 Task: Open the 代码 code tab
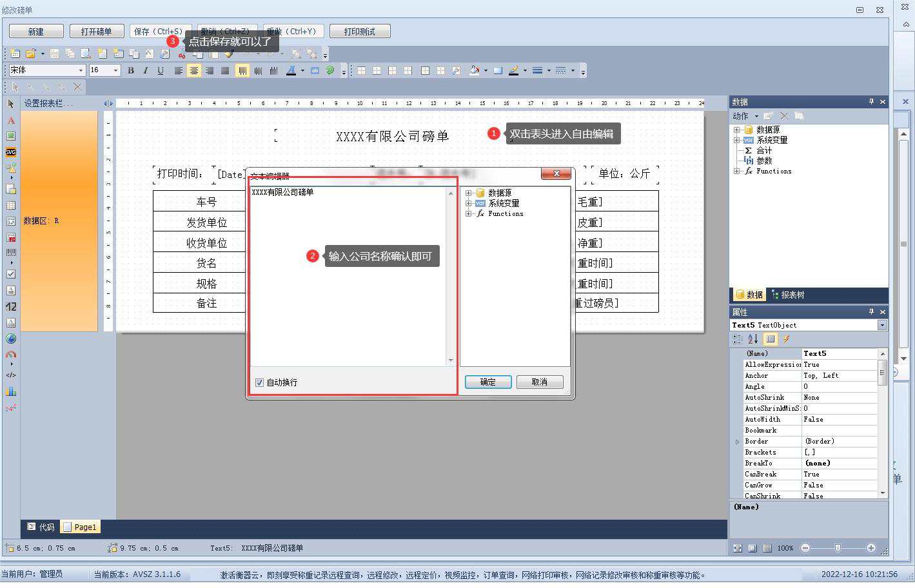point(41,527)
